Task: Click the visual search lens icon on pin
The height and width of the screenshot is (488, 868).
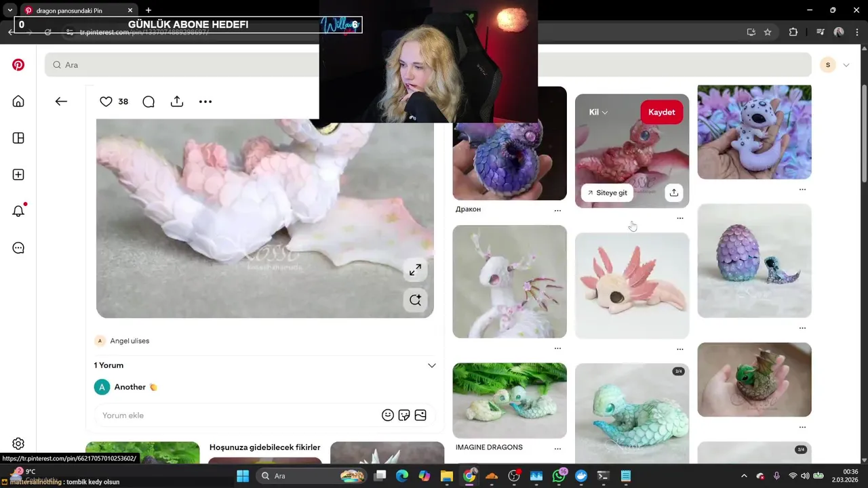Action: coord(415,300)
